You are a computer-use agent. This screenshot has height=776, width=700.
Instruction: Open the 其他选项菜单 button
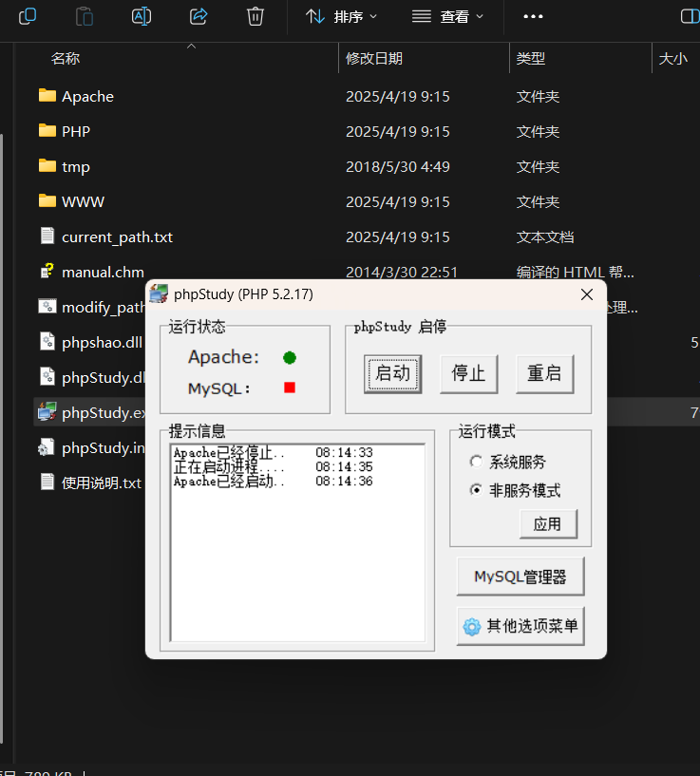pos(520,627)
